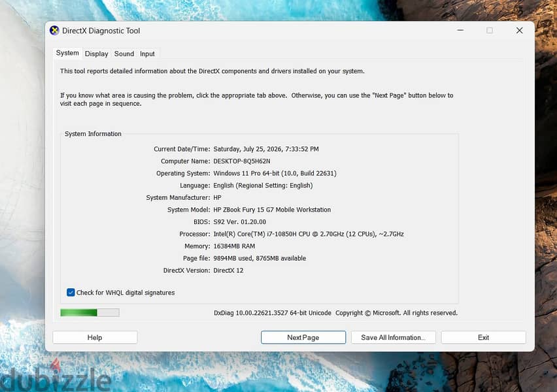
Task: Uncheck Check for WHQL digital signatures
Action: coord(71,292)
